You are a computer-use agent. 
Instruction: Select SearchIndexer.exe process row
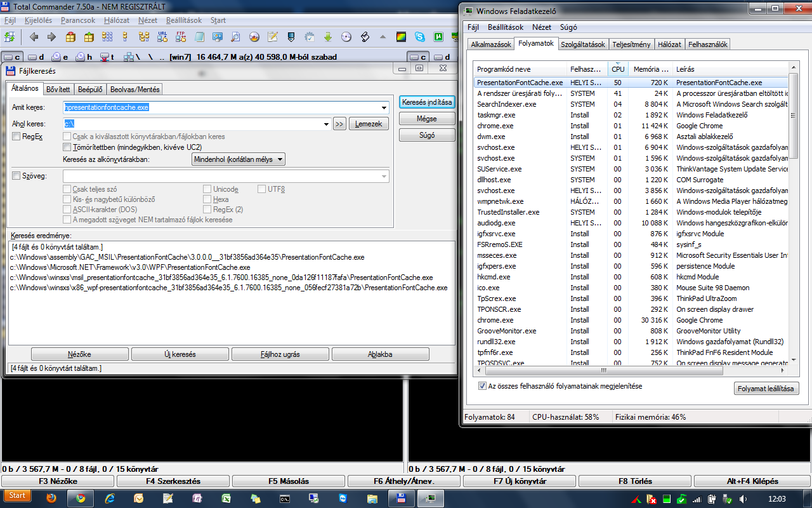631,104
